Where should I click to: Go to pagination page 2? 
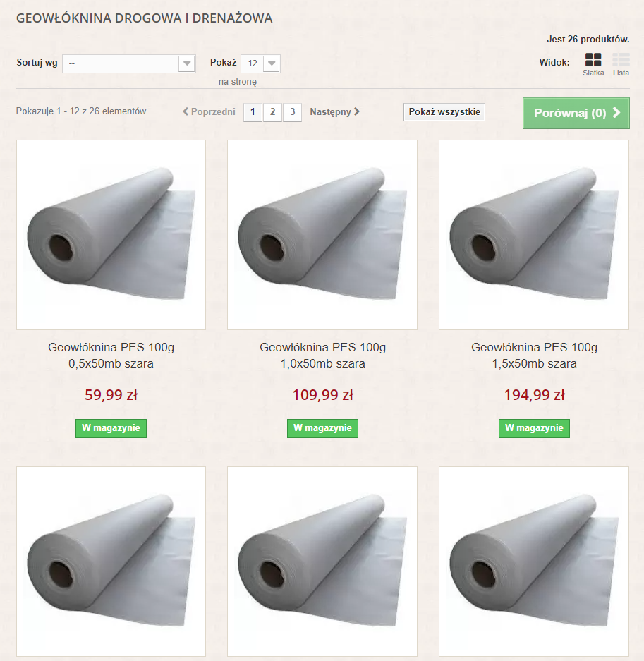pyautogui.click(x=272, y=112)
